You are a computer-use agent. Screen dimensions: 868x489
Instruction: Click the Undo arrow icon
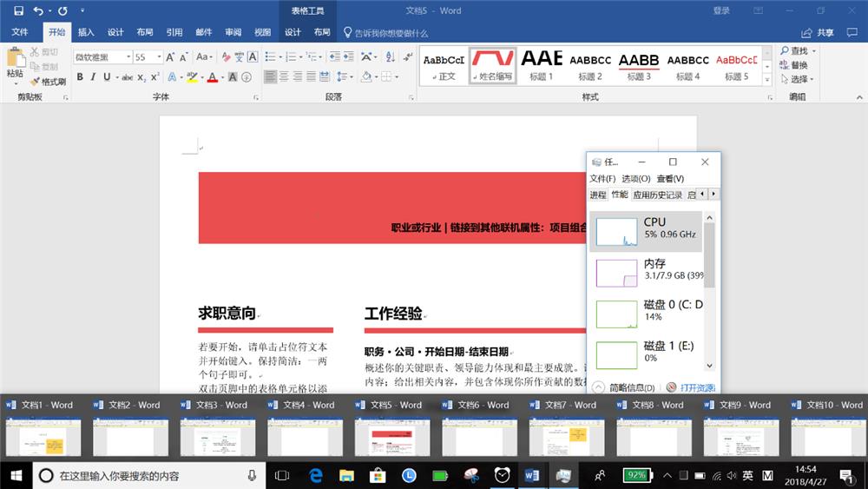pyautogui.click(x=38, y=11)
